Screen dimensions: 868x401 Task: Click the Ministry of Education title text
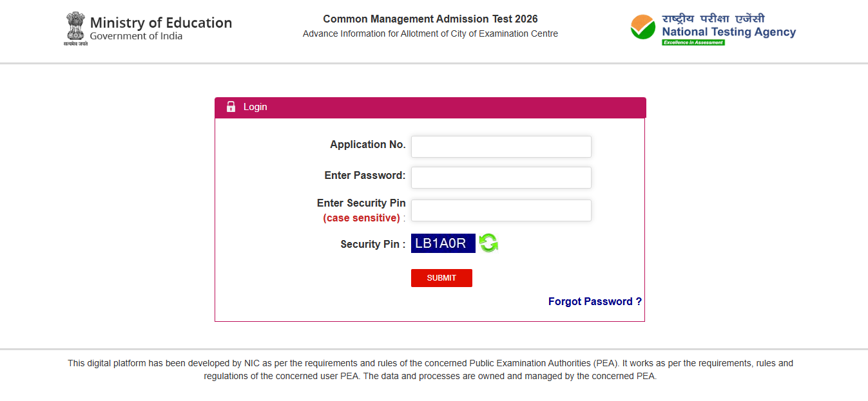[160, 23]
